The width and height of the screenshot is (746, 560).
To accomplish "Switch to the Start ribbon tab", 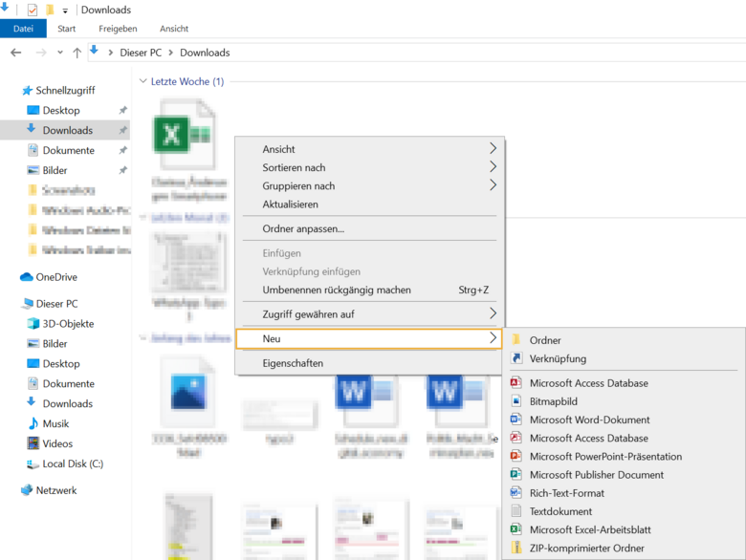I will 67,29.
